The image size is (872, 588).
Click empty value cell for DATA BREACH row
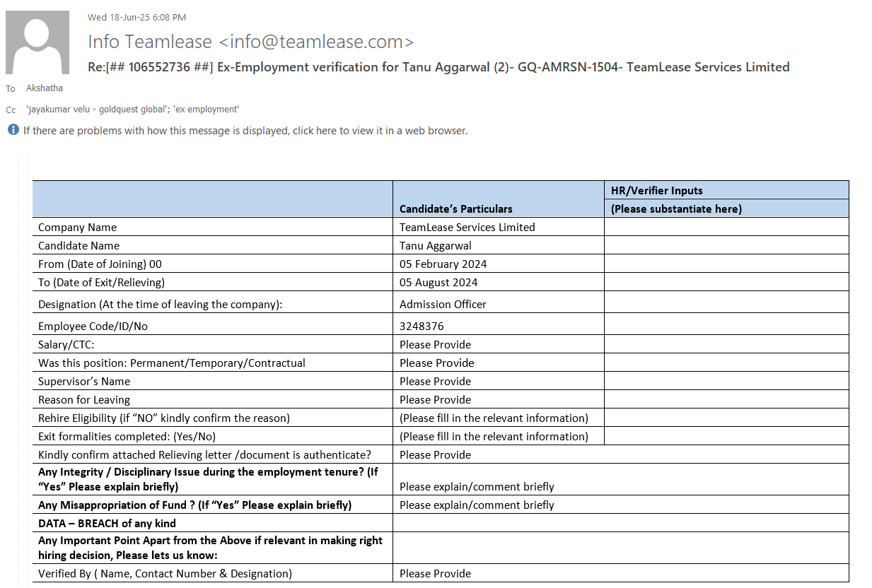coord(620,523)
